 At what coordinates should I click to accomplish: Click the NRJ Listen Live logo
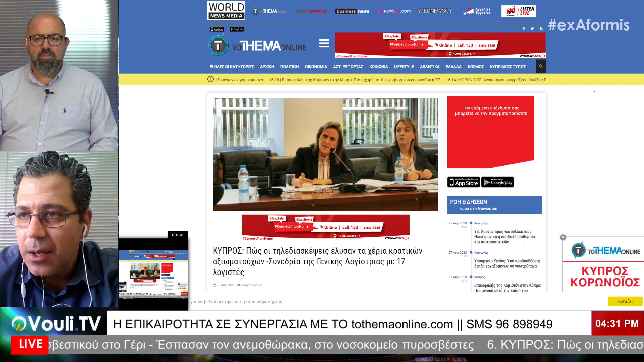click(519, 11)
